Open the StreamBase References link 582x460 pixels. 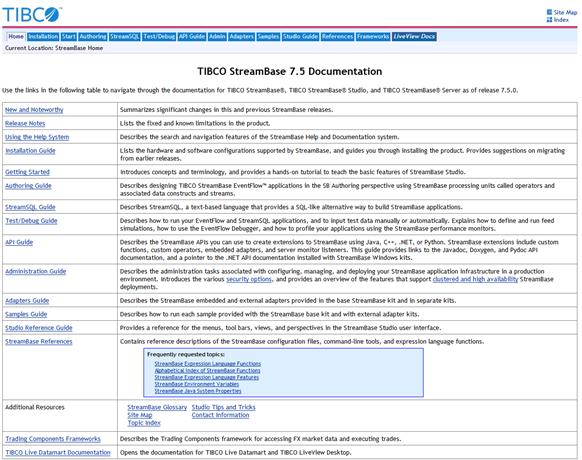[x=39, y=342]
